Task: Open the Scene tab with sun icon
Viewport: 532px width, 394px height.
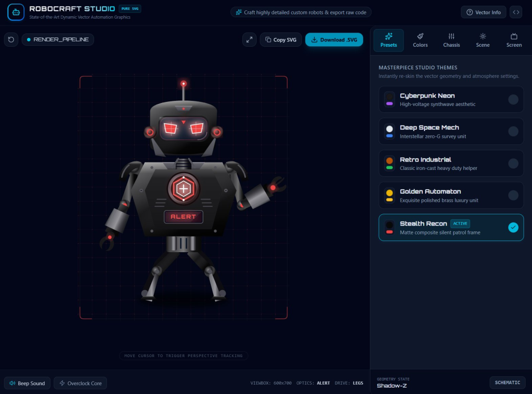Action: 482,40
